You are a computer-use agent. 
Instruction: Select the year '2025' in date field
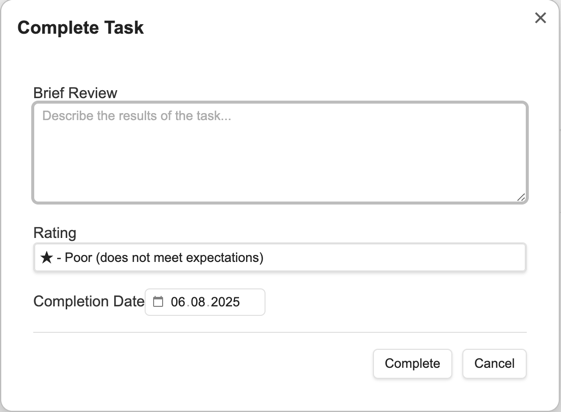coord(225,302)
